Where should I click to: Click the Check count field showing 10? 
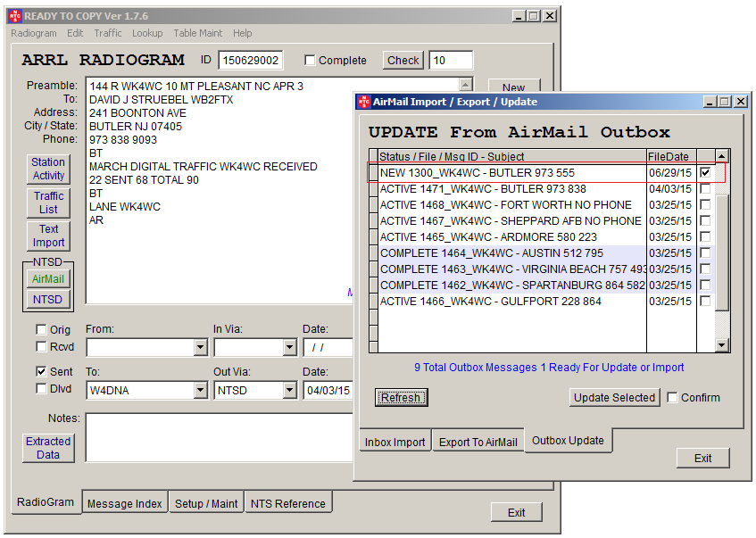point(451,61)
